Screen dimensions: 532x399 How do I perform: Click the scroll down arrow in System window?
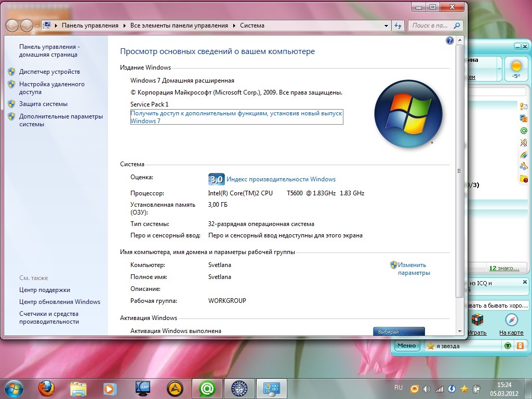click(460, 331)
